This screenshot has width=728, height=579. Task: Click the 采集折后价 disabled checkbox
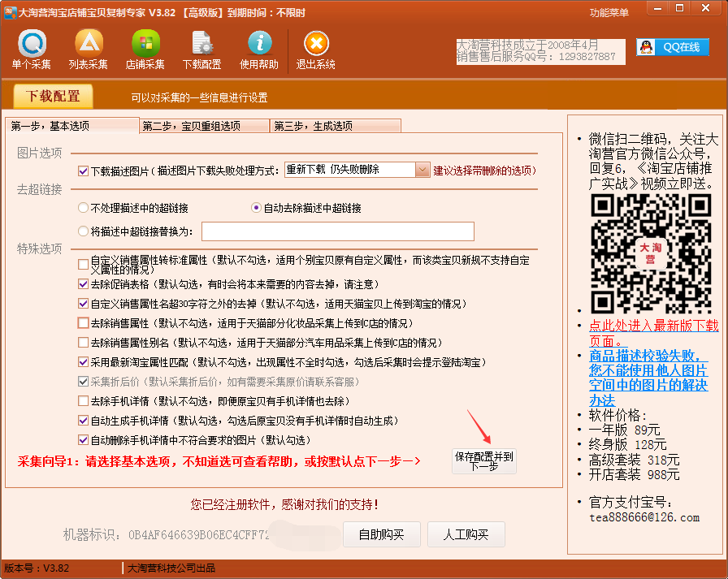click(x=83, y=382)
